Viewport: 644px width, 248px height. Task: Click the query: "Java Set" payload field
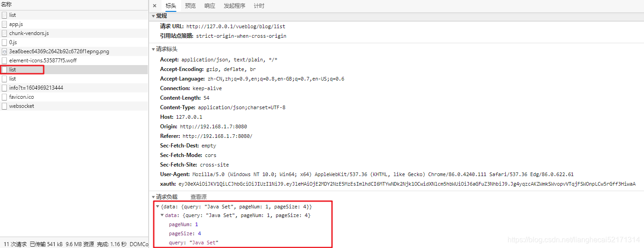click(194, 243)
